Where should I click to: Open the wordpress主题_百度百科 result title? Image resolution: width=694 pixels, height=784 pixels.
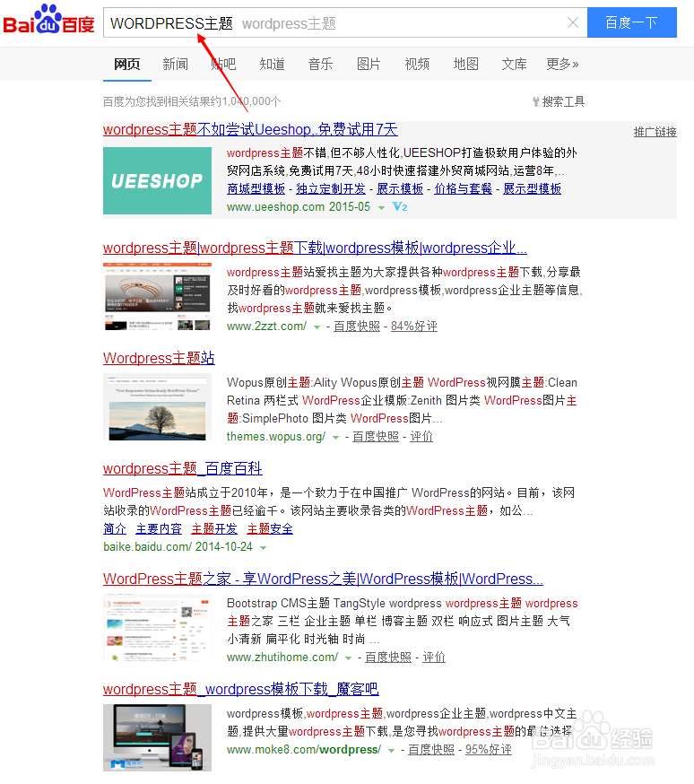(182, 469)
